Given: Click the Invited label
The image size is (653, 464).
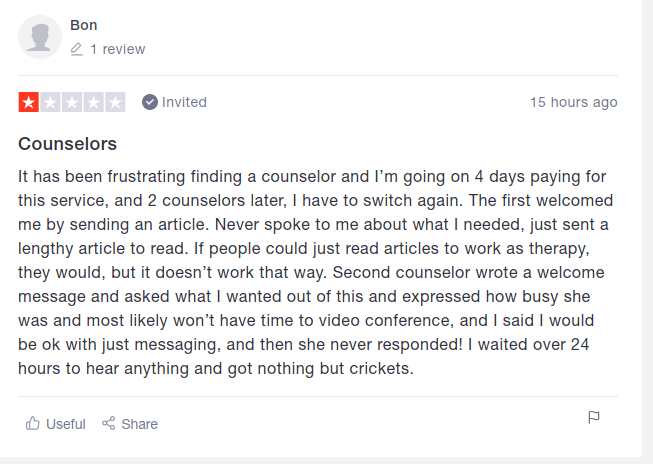Looking at the screenshot, I should pyautogui.click(x=184, y=102).
